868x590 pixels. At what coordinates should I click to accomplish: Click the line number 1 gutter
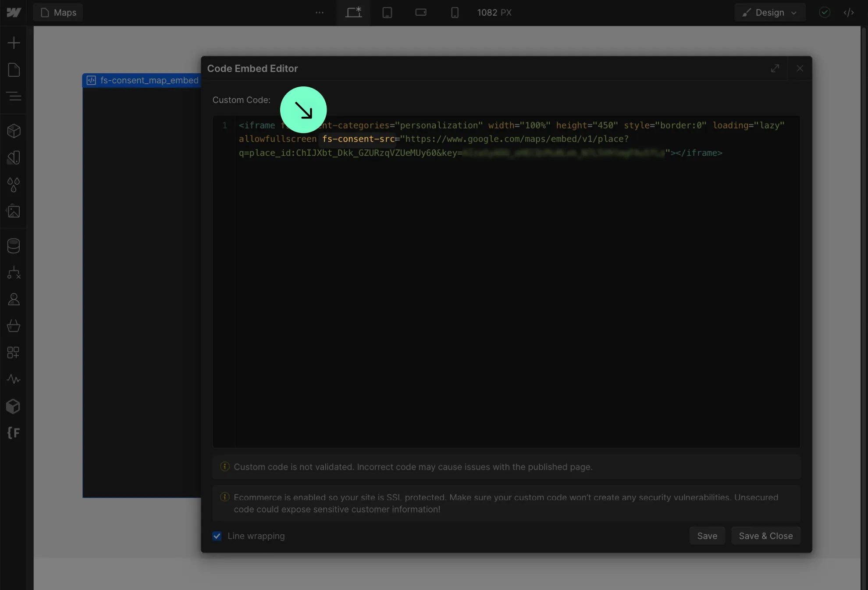tap(224, 125)
